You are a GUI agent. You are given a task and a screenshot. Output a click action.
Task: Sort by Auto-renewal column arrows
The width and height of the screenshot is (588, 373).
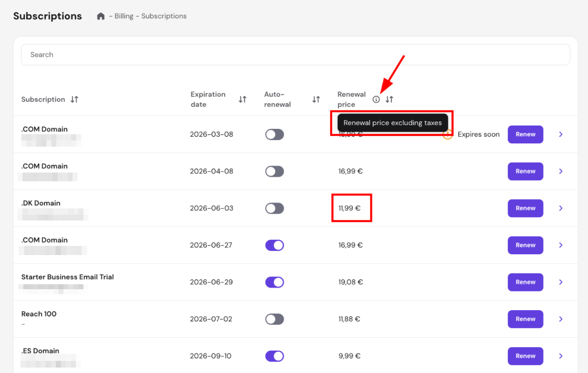[316, 99]
